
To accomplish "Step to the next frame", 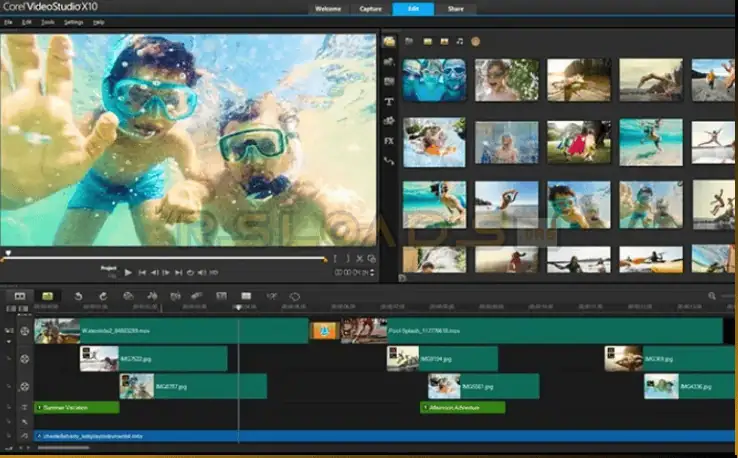I will coord(166,273).
